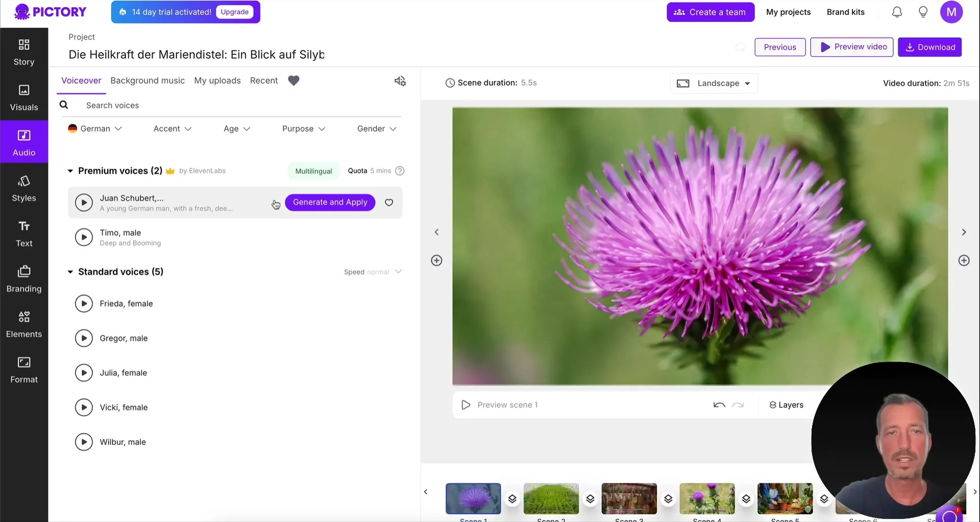Viewport: 980px width, 522px height.
Task: Open the Story panel
Action: [x=23, y=51]
